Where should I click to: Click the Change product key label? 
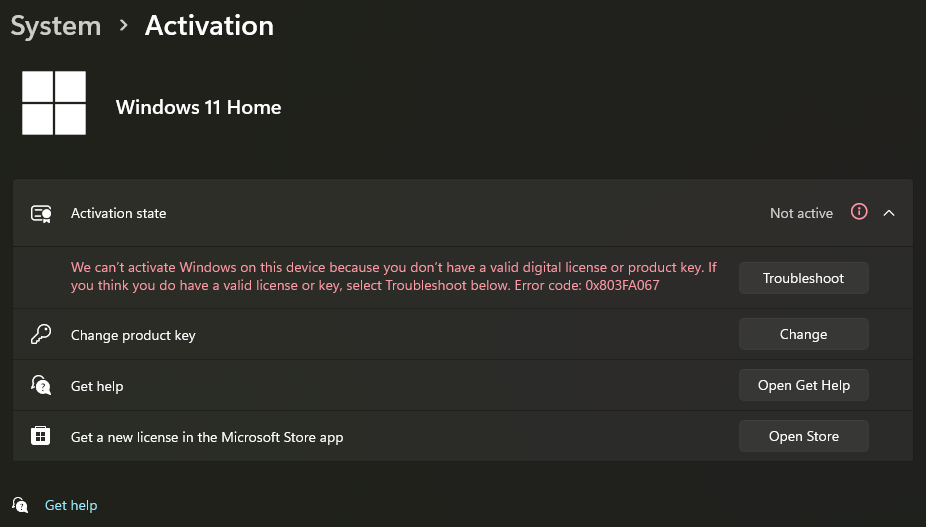pyautogui.click(x=133, y=336)
